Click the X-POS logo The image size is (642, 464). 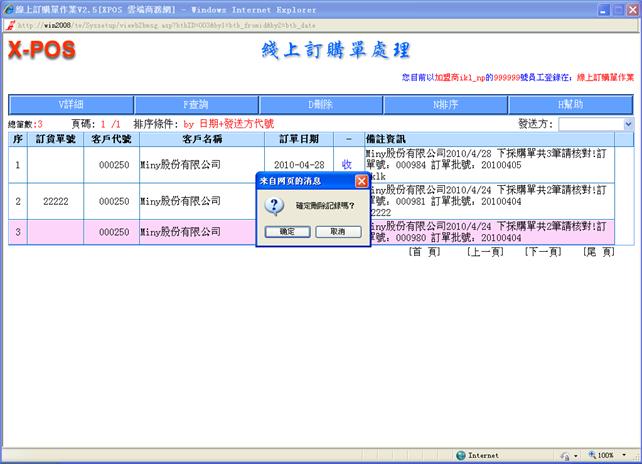[42, 49]
